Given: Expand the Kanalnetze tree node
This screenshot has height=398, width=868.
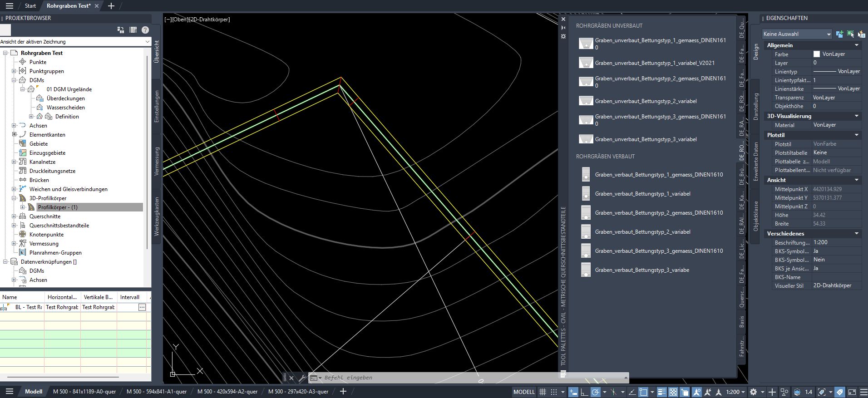Looking at the screenshot, I should click(14, 162).
